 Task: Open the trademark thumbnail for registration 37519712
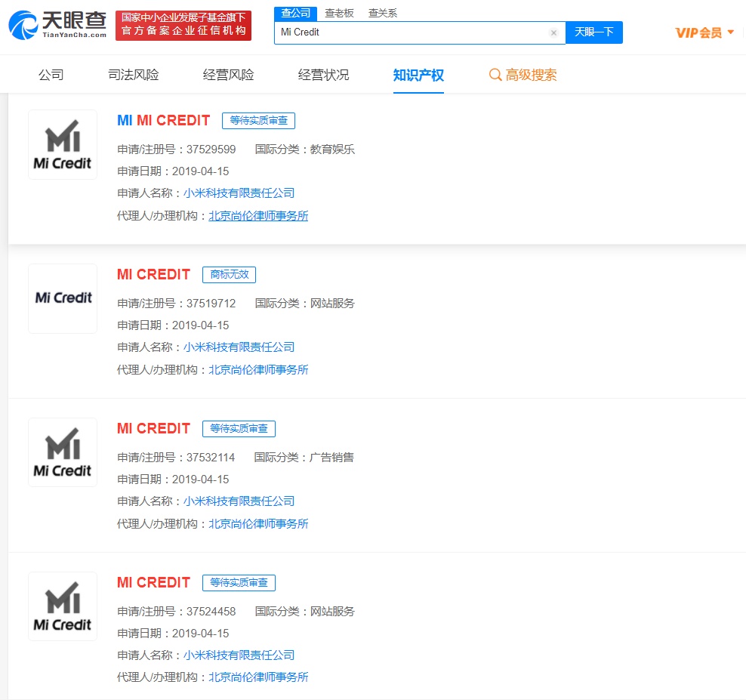pos(63,298)
